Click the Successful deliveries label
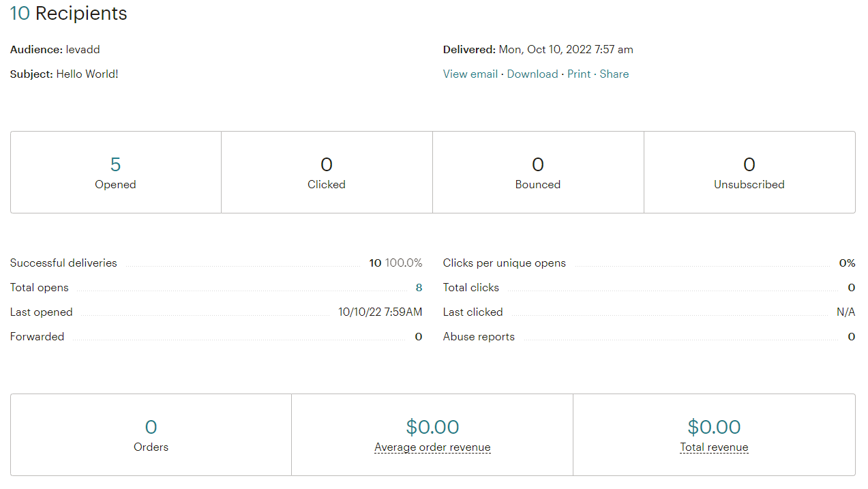The width and height of the screenshot is (868, 489). [63, 263]
